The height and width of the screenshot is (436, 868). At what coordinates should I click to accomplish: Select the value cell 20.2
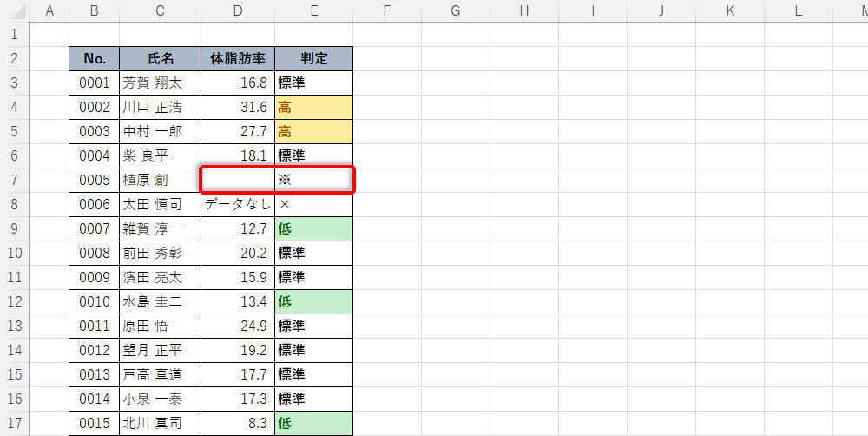(x=238, y=254)
